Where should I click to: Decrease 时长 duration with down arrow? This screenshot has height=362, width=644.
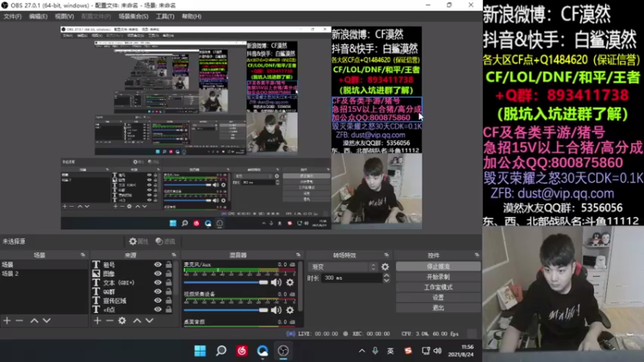coord(386,280)
